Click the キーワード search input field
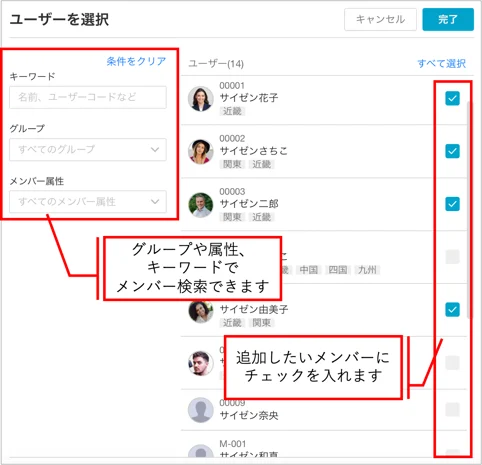 88,97
